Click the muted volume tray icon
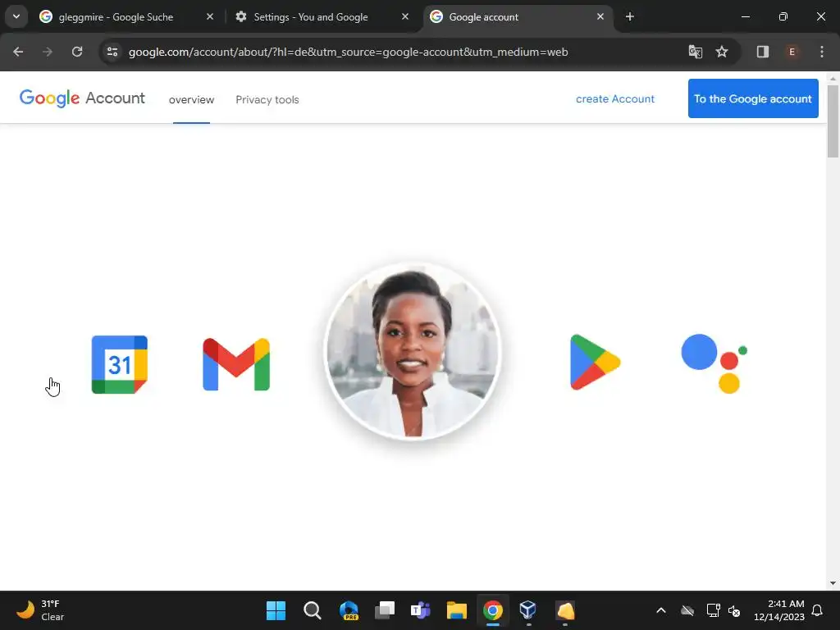 click(734, 610)
